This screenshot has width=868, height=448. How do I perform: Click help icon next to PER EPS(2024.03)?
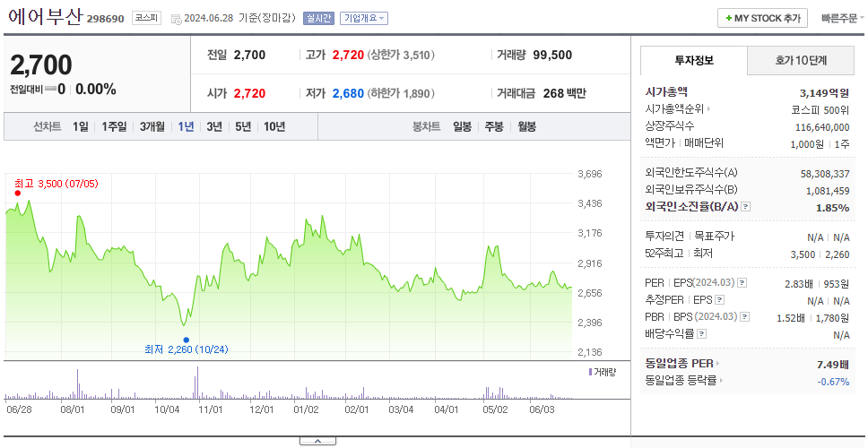[x=742, y=283]
